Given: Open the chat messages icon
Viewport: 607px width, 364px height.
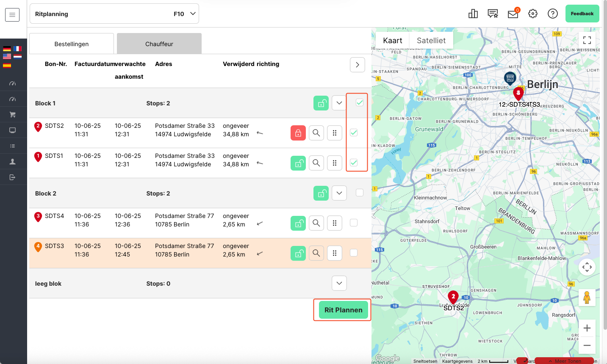Looking at the screenshot, I should point(493,14).
